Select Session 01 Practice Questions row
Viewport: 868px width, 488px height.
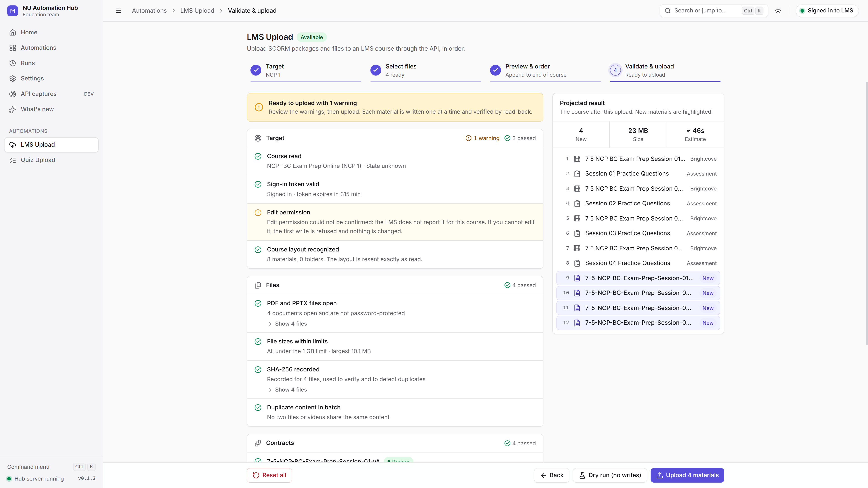click(x=638, y=174)
